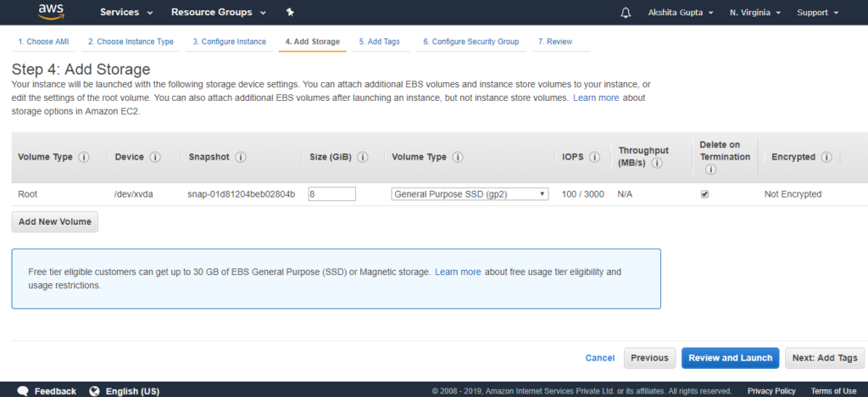Click info icon beside Device header
The width and height of the screenshot is (868, 397).
coord(155,157)
